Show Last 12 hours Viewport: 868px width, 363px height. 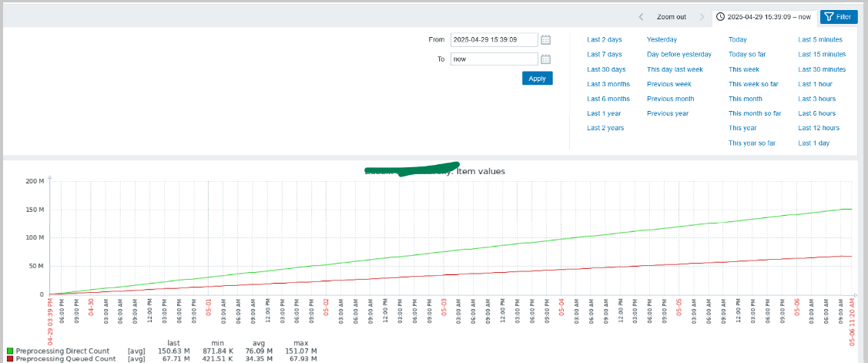tap(818, 128)
